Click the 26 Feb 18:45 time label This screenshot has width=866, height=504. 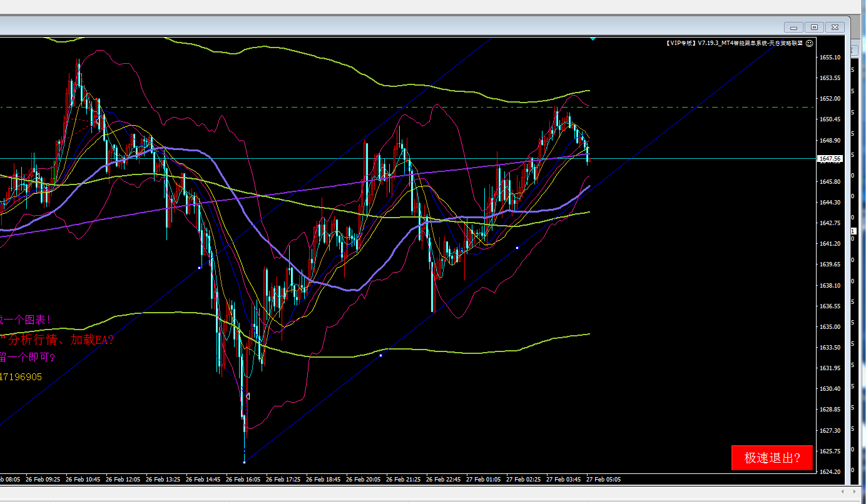click(323, 480)
